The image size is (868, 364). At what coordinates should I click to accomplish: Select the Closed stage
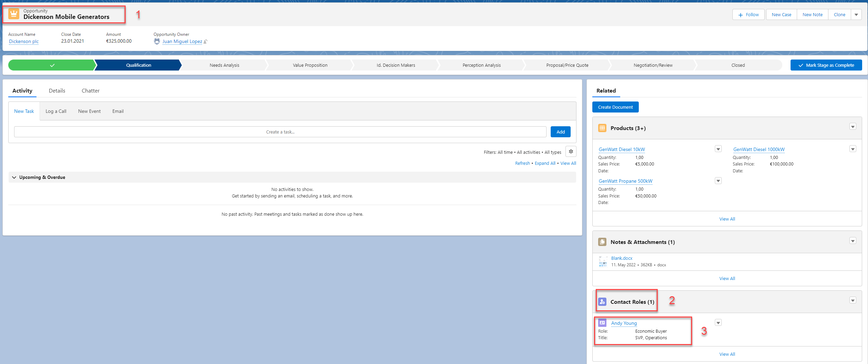738,65
